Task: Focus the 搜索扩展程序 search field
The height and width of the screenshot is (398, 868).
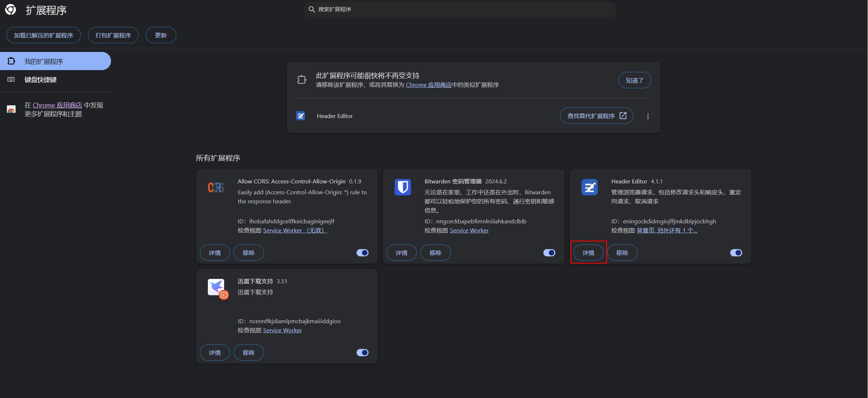Action: (460, 9)
